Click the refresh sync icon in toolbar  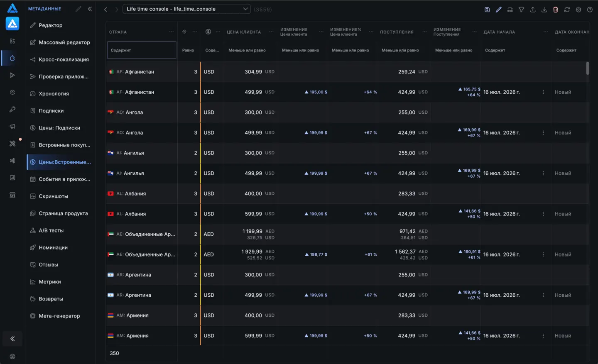point(567,10)
